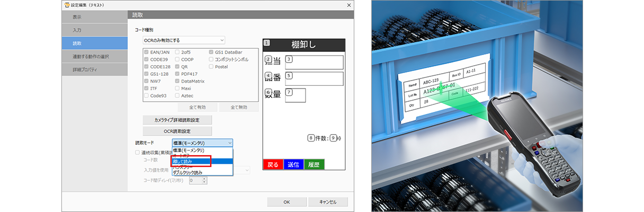Open the 詳細プロパティ sidebar tab

(x=94, y=69)
